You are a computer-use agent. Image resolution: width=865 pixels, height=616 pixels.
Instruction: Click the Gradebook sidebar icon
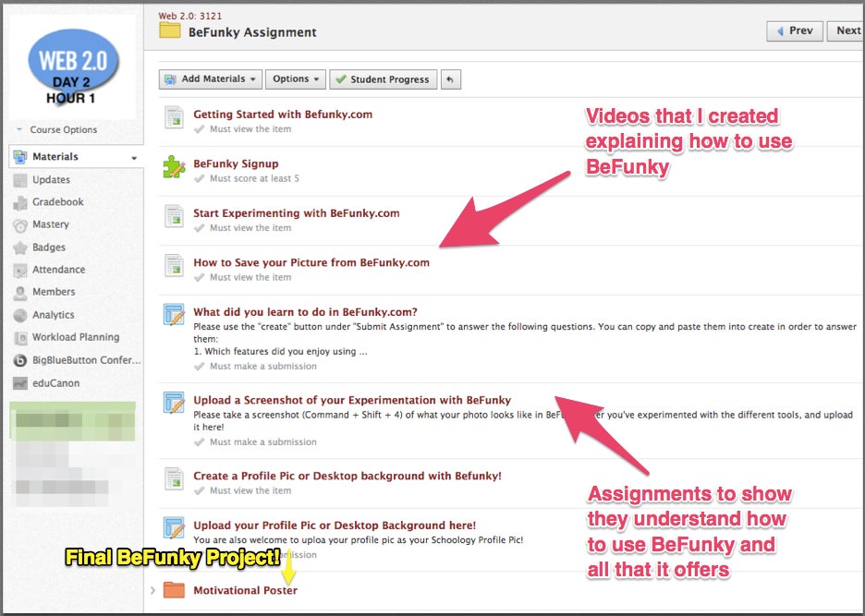20,203
